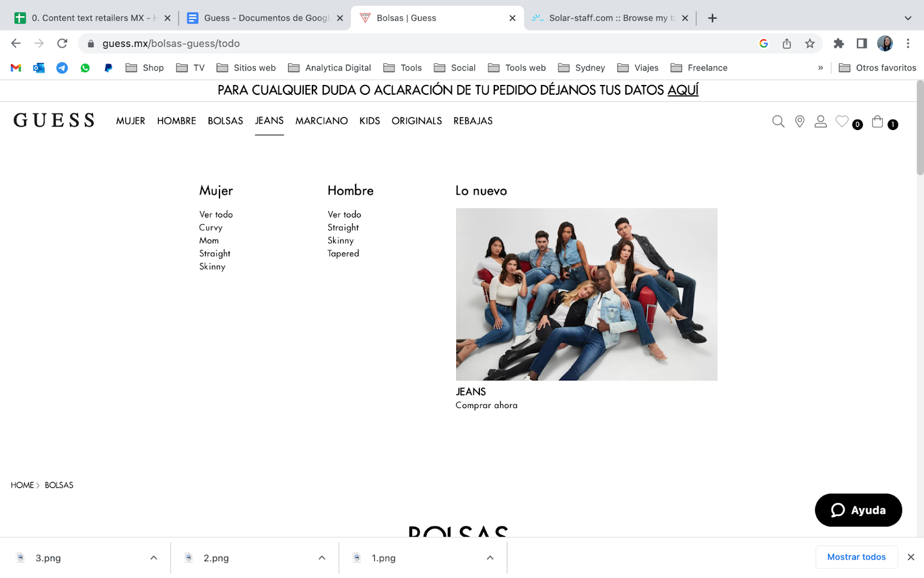Open a new browser tab

(x=713, y=18)
